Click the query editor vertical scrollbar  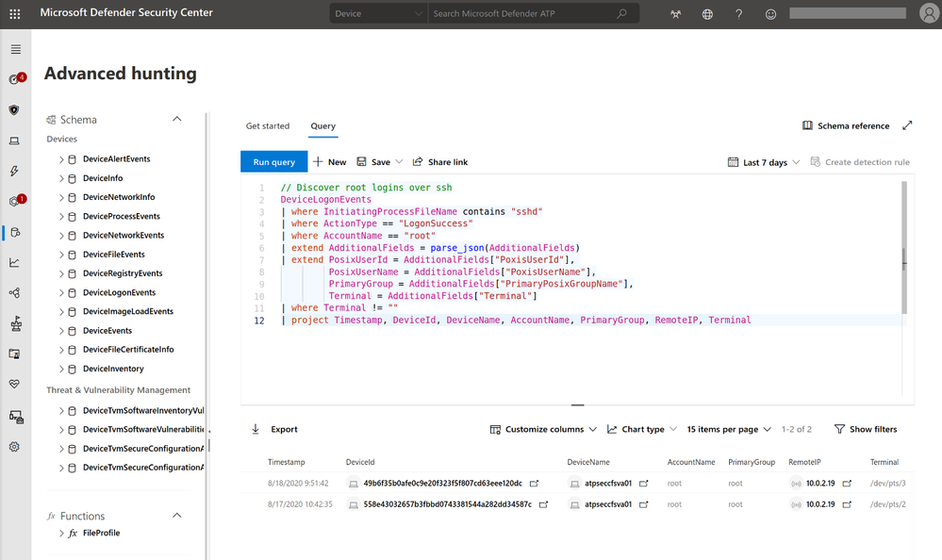(x=904, y=248)
